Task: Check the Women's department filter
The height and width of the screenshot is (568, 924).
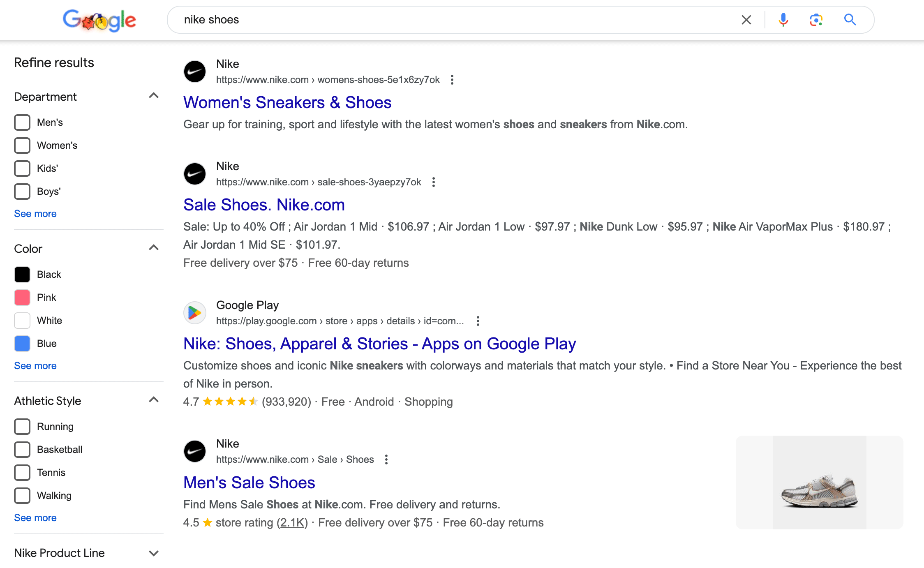Action: tap(22, 145)
